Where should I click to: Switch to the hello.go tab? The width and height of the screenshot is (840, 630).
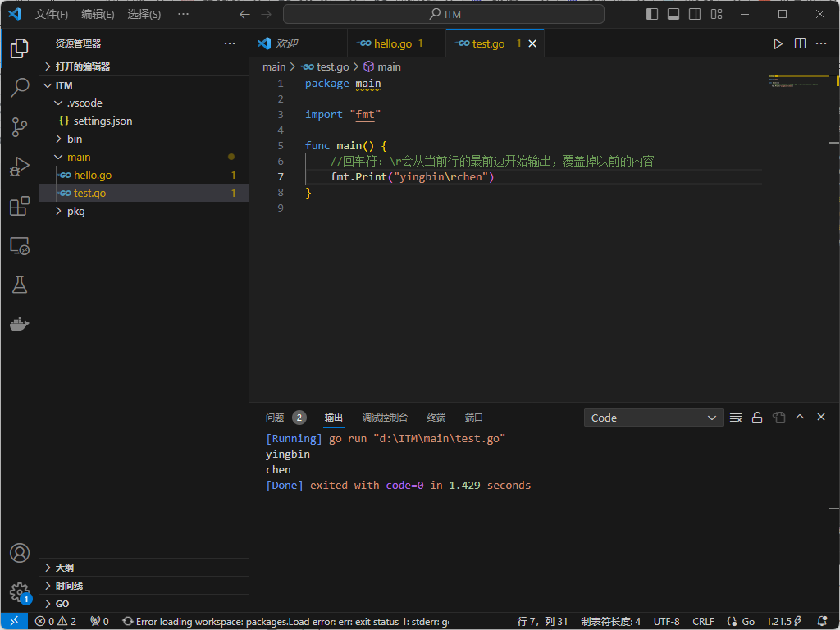click(x=392, y=43)
